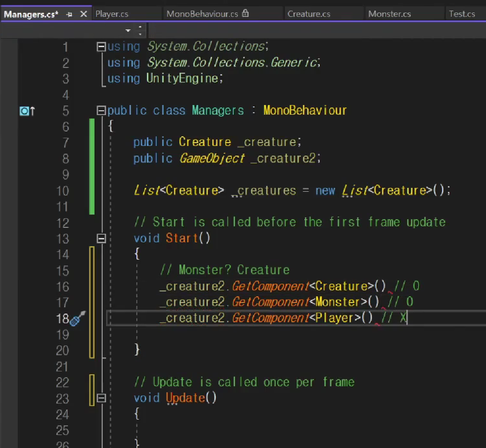Pin the Managers.cs tab
The height and width of the screenshot is (448, 486).
(x=69, y=14)
